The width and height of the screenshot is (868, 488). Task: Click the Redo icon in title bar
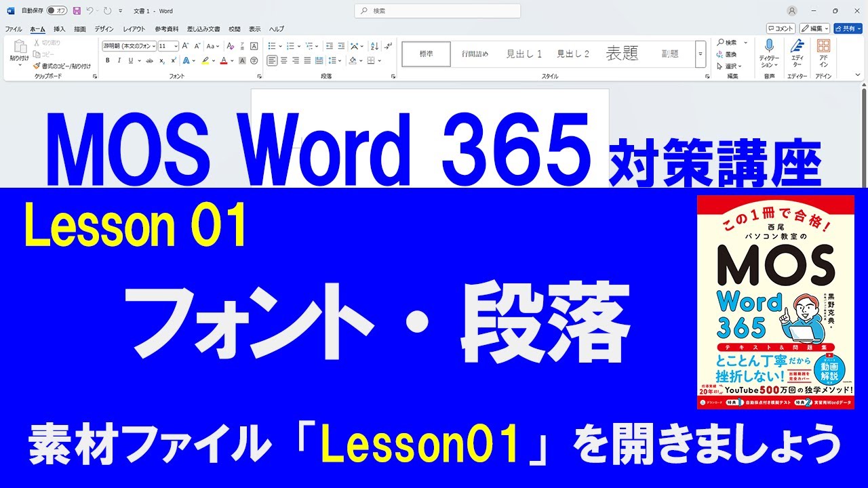click(x=107, y=11)
